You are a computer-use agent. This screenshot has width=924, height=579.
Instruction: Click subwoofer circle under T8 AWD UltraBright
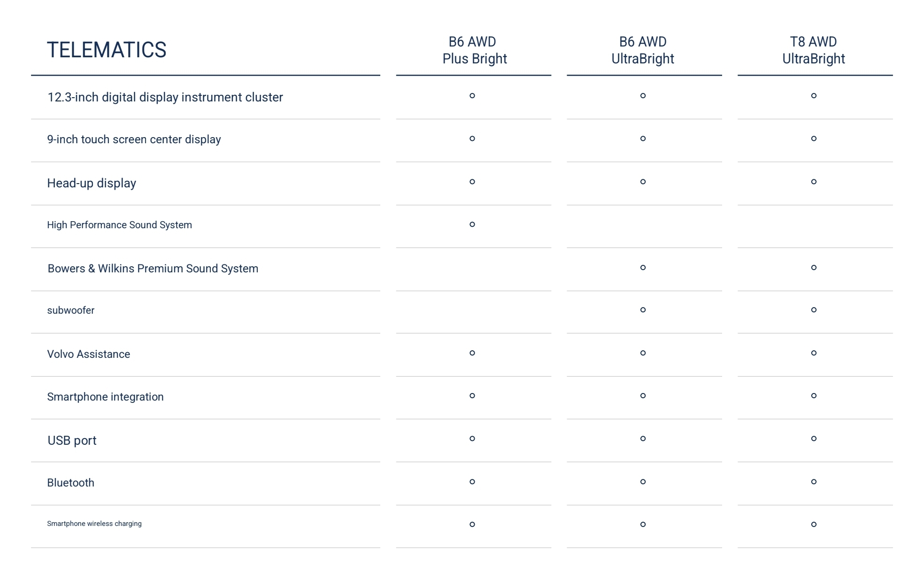click(814, 310)
